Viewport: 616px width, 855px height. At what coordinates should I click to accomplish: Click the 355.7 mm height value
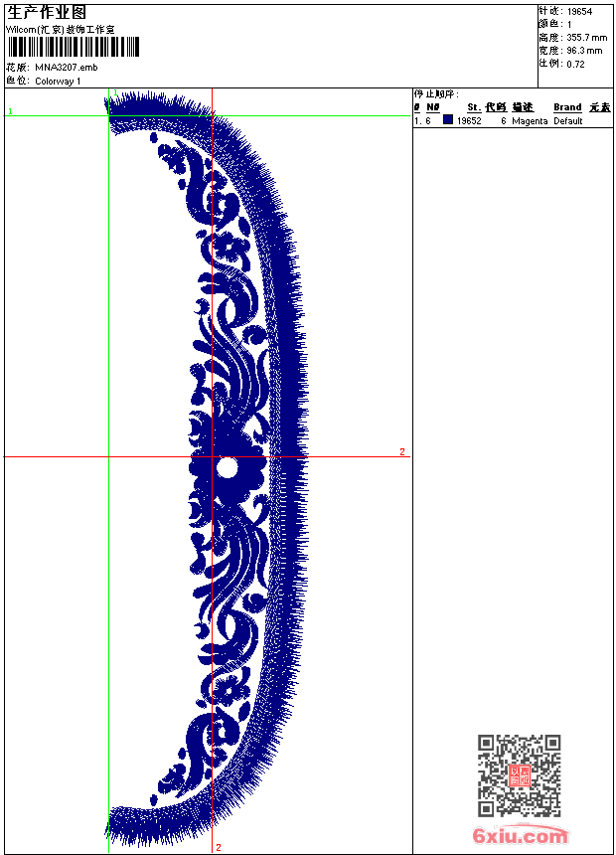point(586,38)
